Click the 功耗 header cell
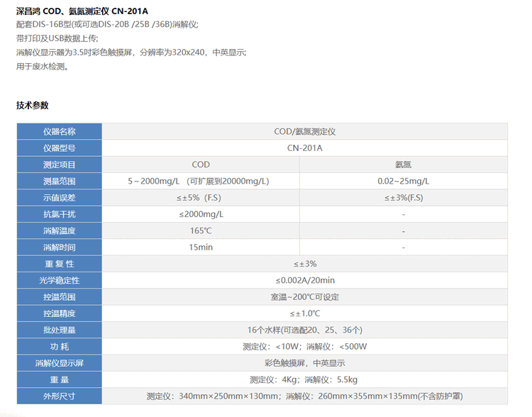Screen dimensions: 532x417 point(60,346)
